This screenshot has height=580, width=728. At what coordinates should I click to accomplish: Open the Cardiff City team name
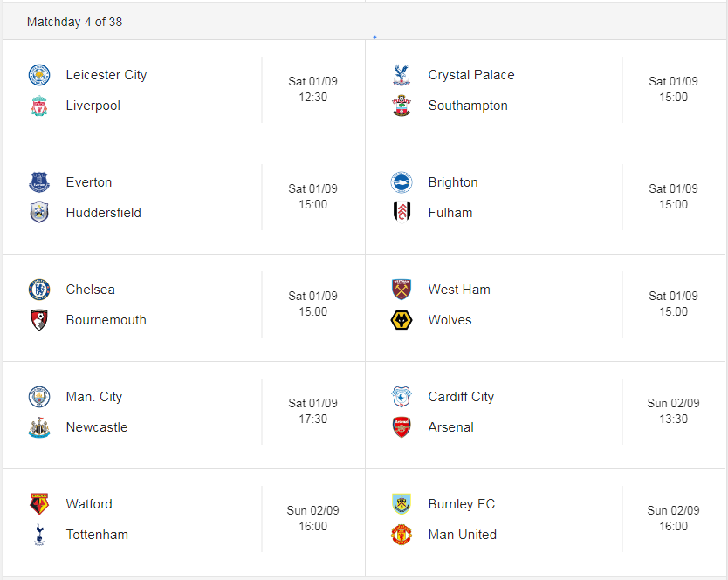pos(461,397)
